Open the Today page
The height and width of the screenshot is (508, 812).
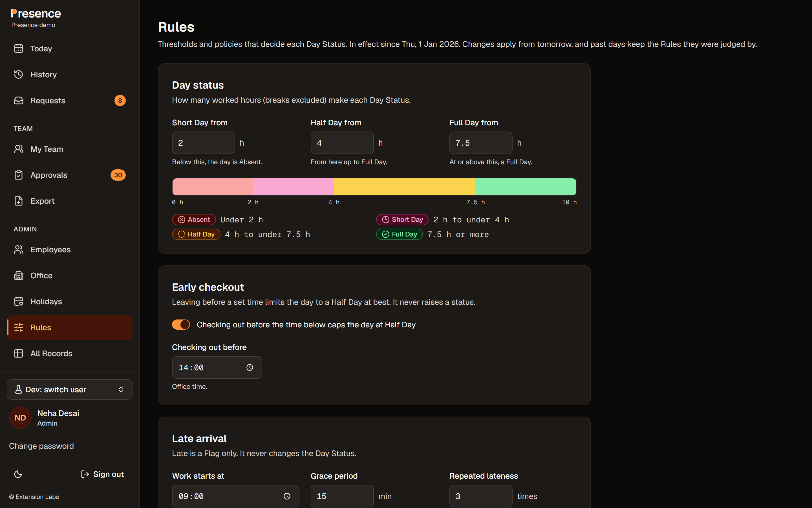(x=69, y=48)
